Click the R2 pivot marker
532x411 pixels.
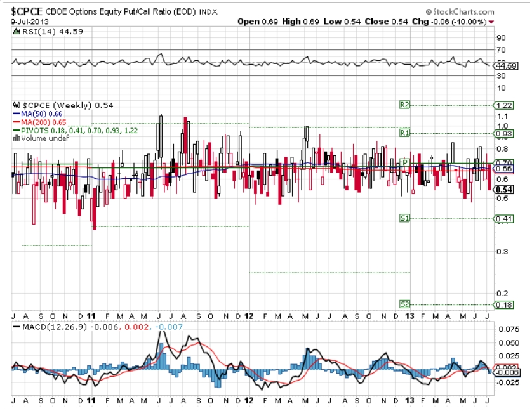point(405,105)
